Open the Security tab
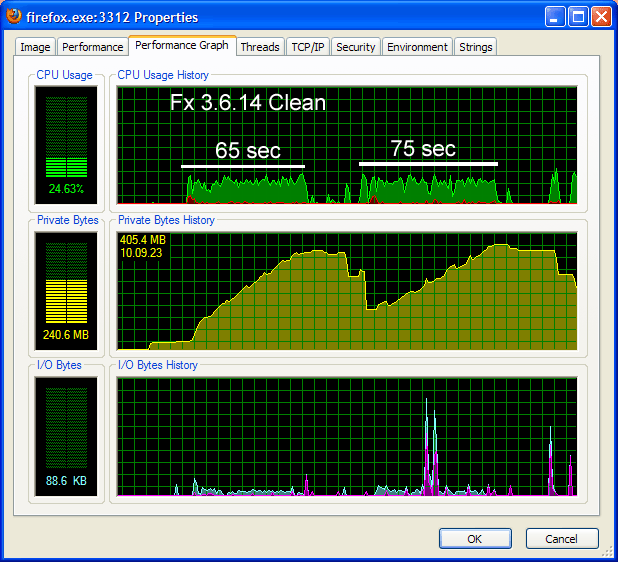 point(356,47)
